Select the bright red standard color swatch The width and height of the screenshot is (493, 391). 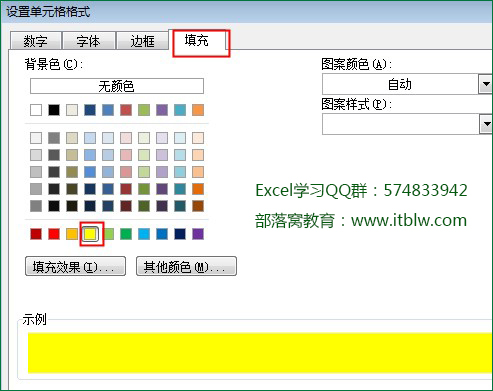[x=54, y=234]
